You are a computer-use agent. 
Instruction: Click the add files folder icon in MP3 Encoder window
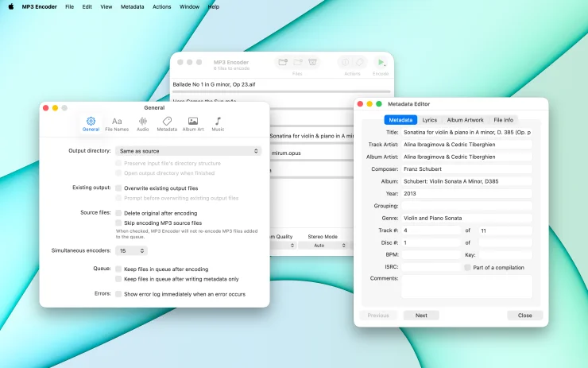click(283, 62)
